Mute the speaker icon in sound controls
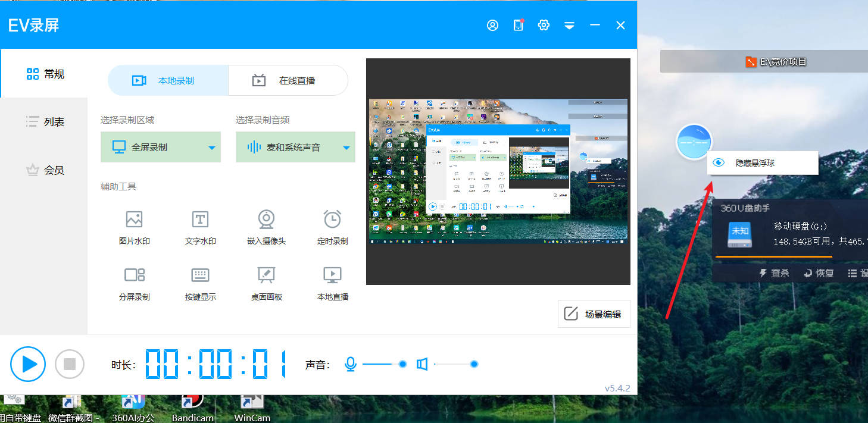The width and height of the screenshot is (868, 423). tap(422, 364)
